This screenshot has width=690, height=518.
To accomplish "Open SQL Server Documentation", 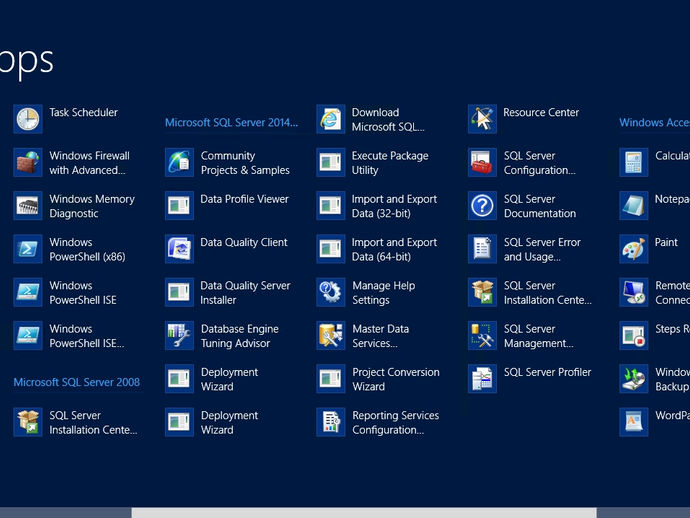I will (x=522, y=206).
